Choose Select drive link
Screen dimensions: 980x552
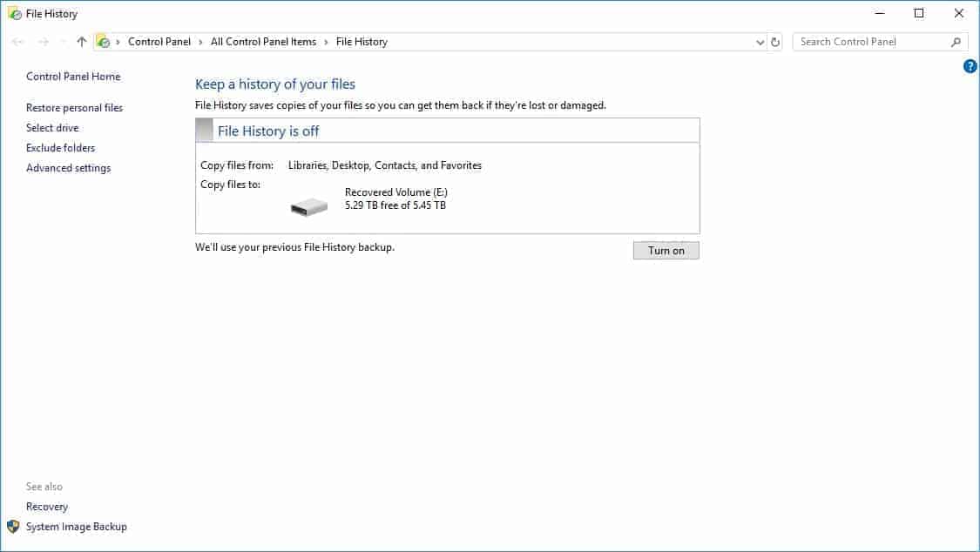coord(52,127)
